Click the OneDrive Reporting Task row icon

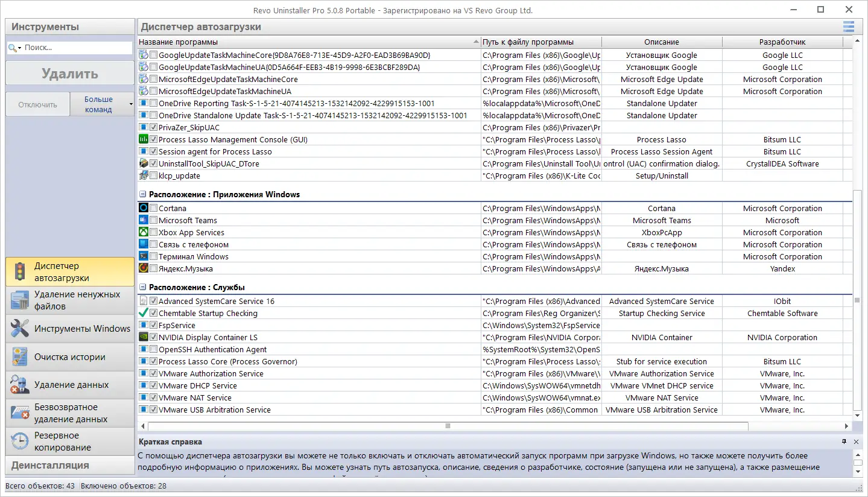144,103
